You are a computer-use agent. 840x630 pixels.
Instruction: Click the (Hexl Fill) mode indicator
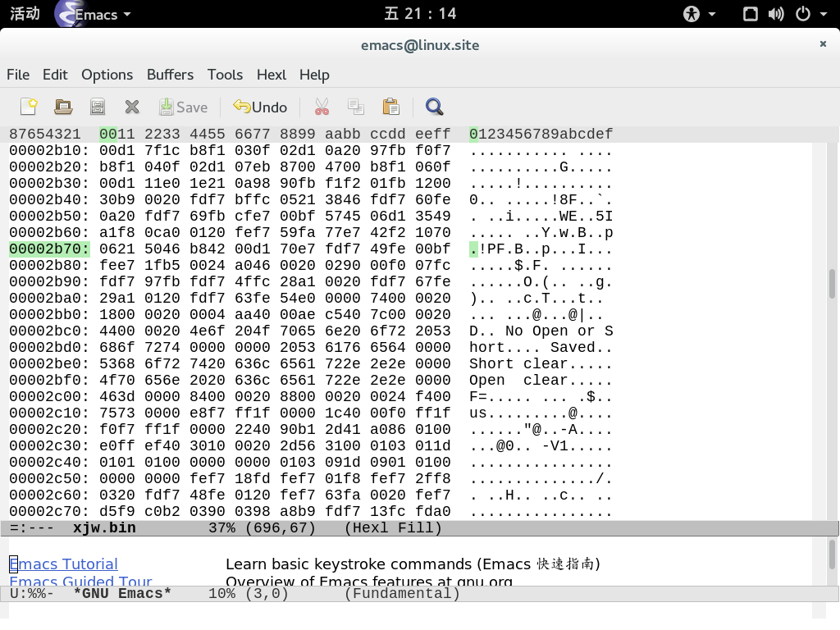pos(393,528)
